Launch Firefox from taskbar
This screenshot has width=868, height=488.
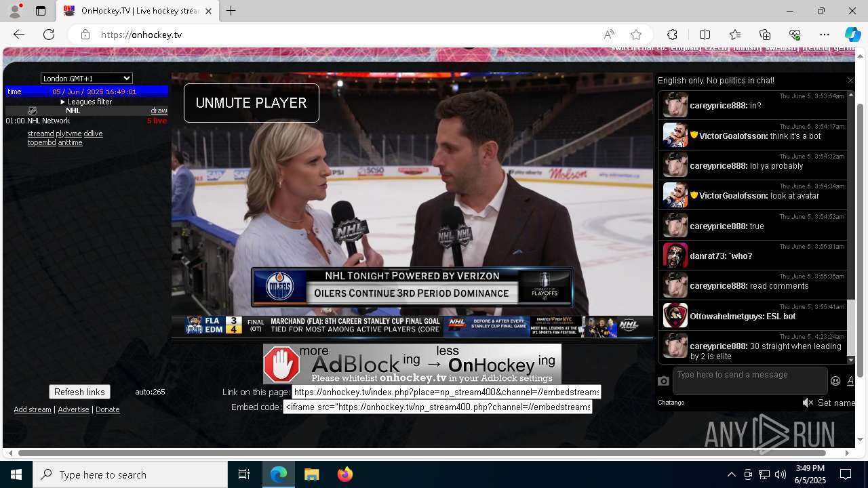click(345, 474)
